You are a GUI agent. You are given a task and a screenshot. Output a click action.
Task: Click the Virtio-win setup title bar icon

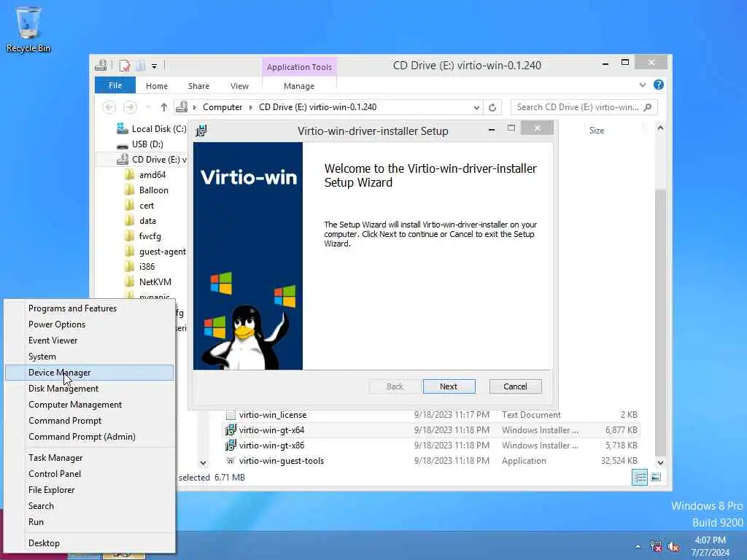201,131
